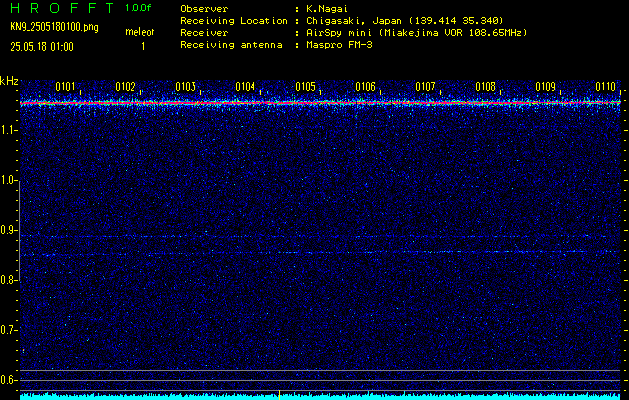The width and height of the screenshot is (629, 400).
Task: Click the 0110 time marker
Action: point(605,87)
